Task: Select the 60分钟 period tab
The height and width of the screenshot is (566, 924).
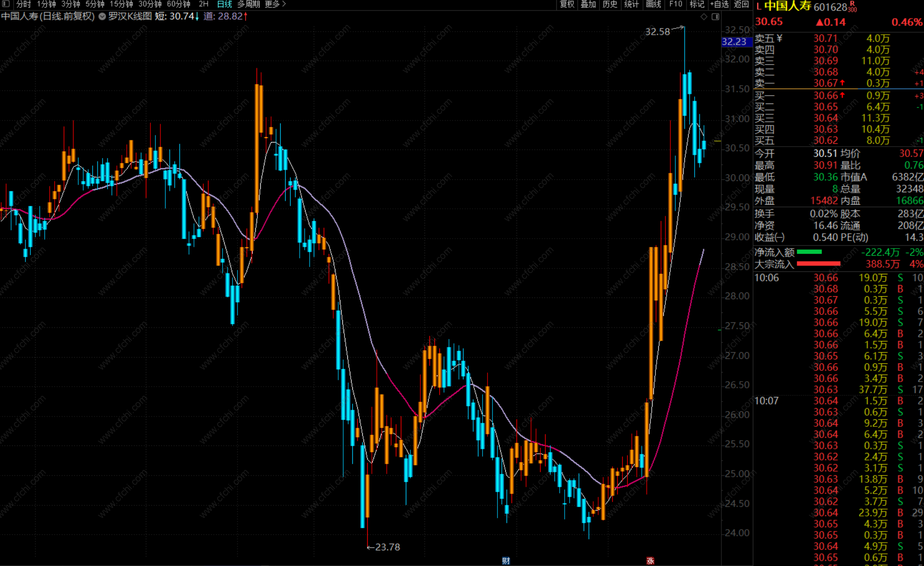Action: [x=178, y=4]
